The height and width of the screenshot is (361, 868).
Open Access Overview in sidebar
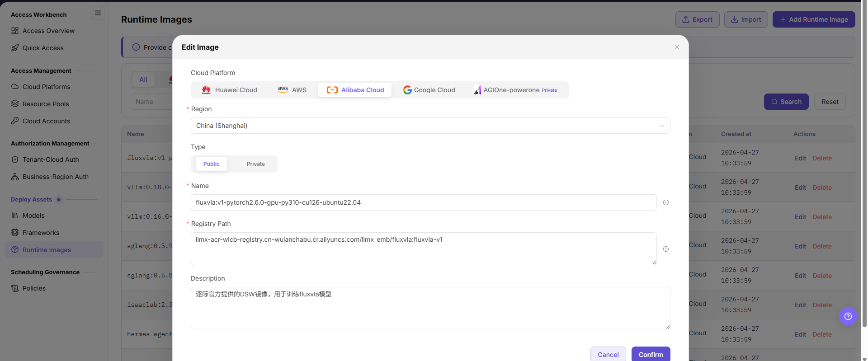(x=48, y=31)
